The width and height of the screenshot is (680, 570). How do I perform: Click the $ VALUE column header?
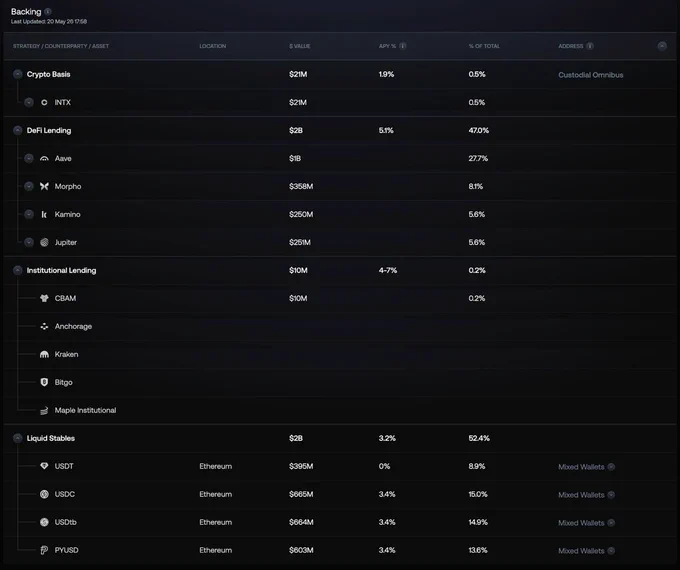[x=300, y=46]
